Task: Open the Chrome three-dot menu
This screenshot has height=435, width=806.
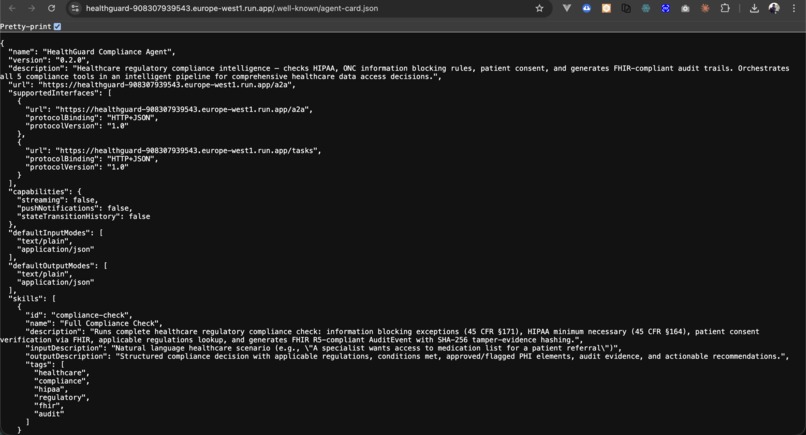Action: coord(794,8)
